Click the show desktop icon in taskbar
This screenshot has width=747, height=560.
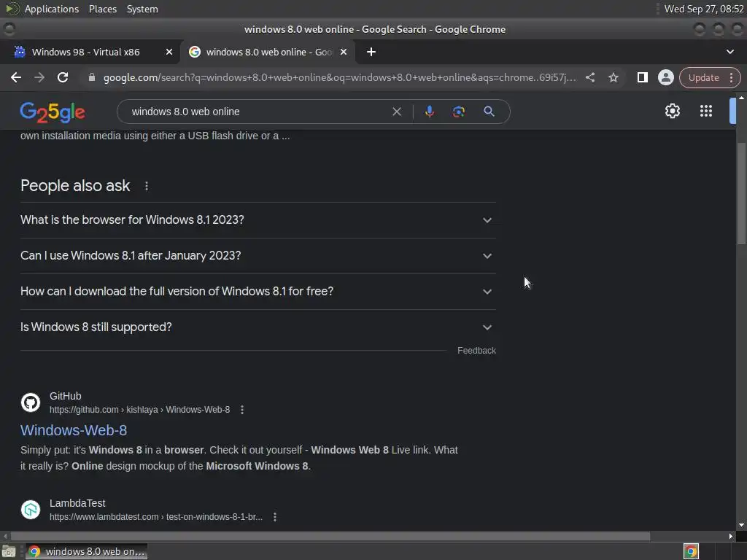[9, 552]
